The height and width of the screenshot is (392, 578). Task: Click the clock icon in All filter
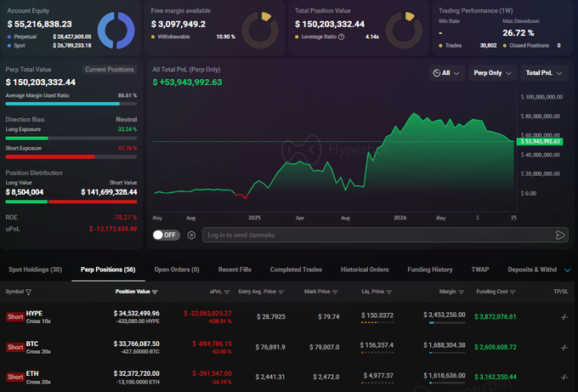pos(436,73)
